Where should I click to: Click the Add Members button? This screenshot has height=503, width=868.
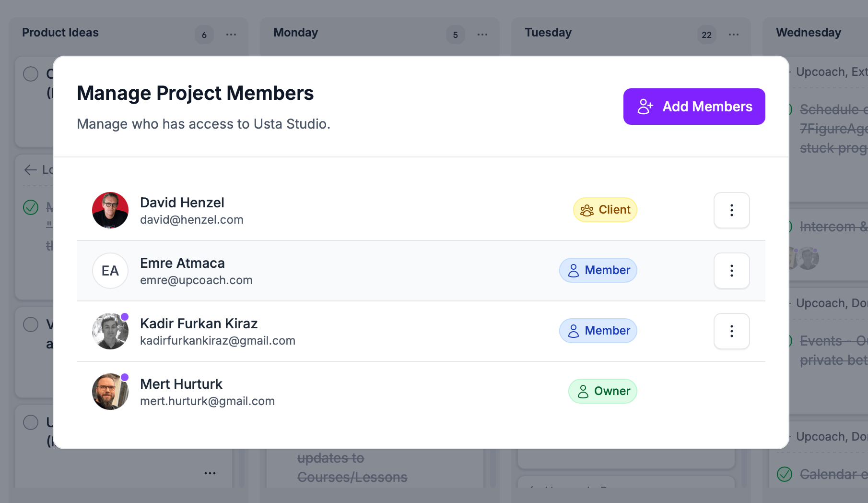(694, 107)
